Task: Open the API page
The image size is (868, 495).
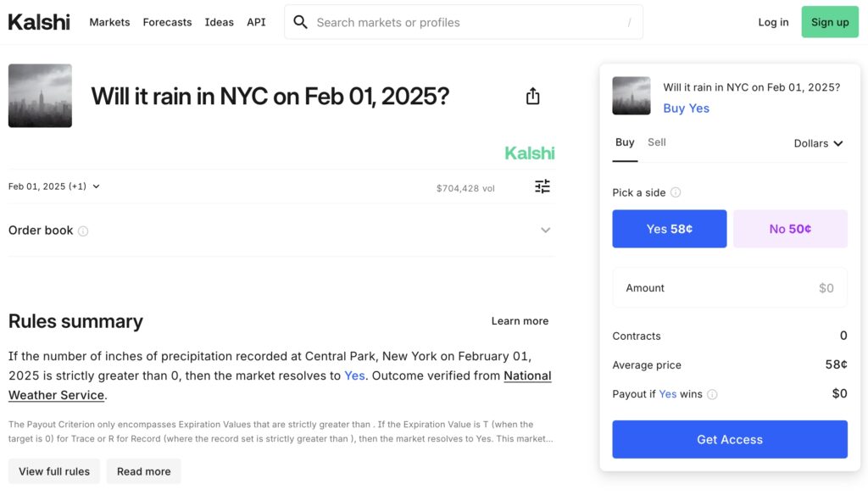Action: (x=256, y=22)
